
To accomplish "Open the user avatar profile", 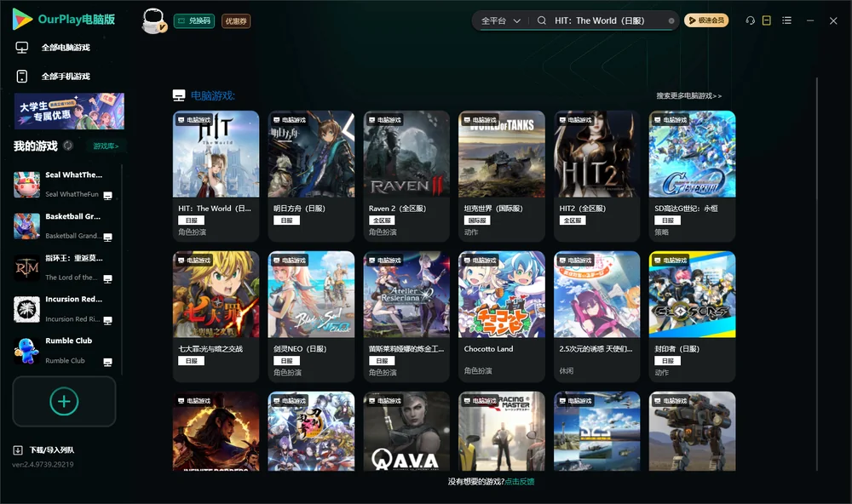I will coord(153,20).
